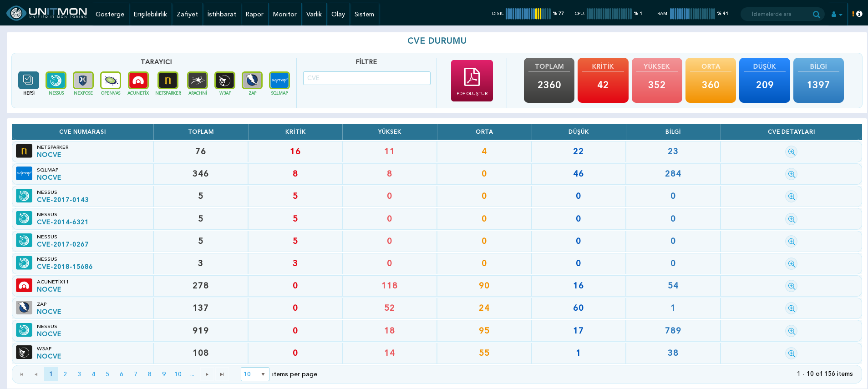Open items per page dropdown
The image size is (868, 389).
coord(255,374)
